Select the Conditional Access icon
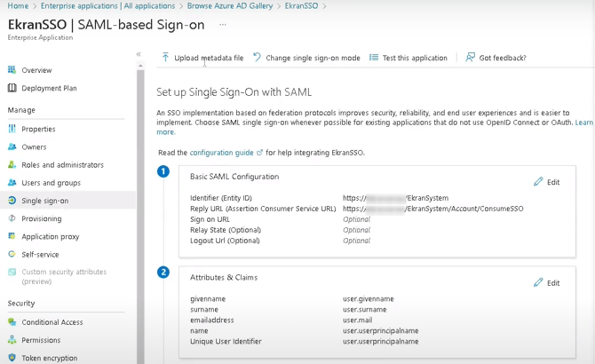The width and height of the screenshot is (595, 364). 12,322
